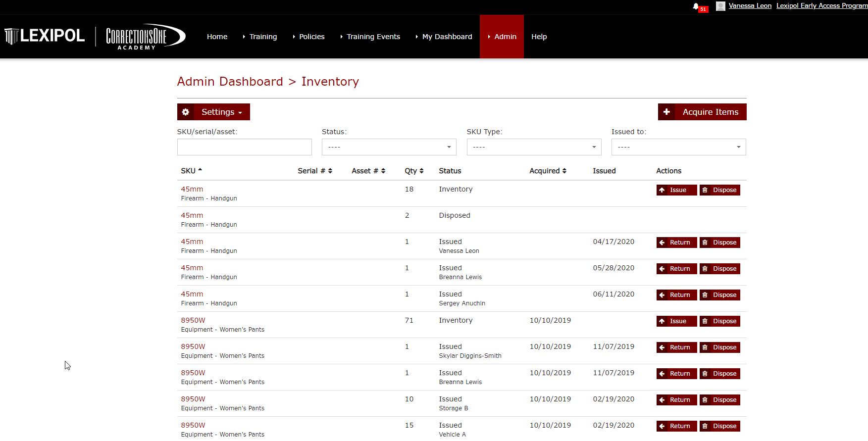Click the Acquire Items button

click(702, 112)
